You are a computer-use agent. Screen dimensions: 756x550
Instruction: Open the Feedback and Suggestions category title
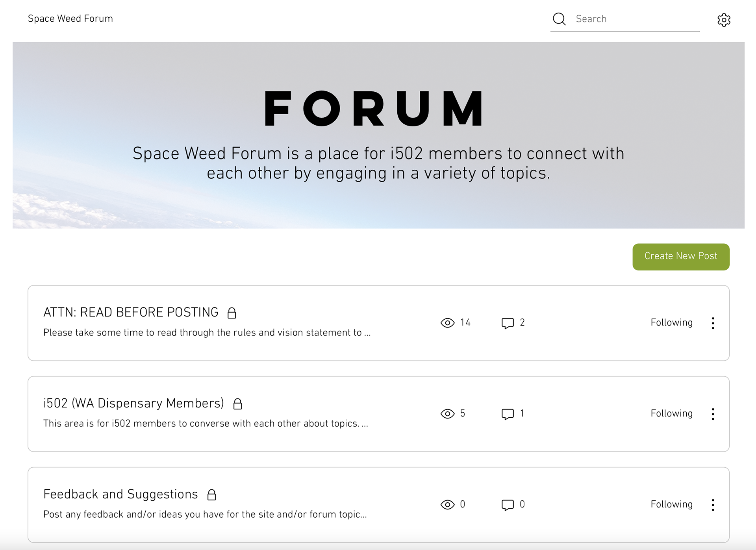(x=120, y=494)
